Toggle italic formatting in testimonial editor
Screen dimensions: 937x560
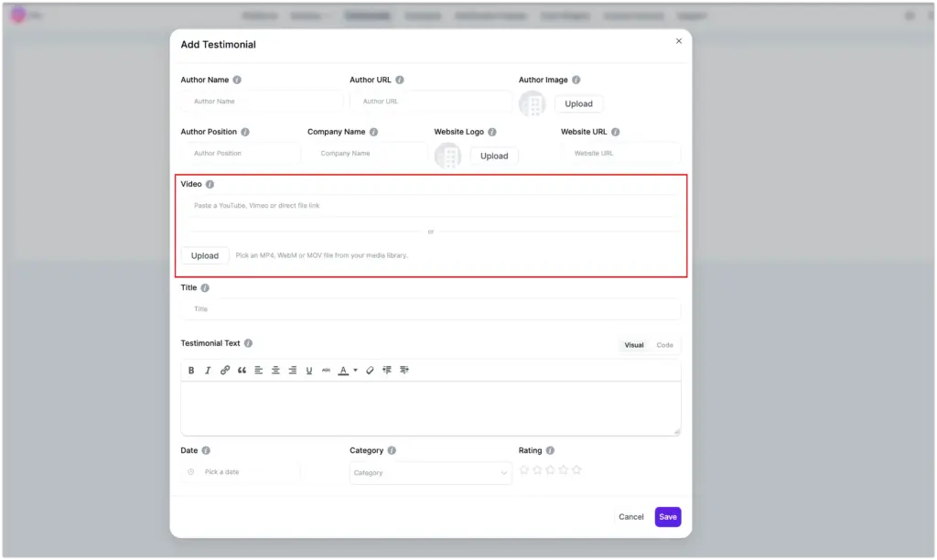[x=208, y=370]
